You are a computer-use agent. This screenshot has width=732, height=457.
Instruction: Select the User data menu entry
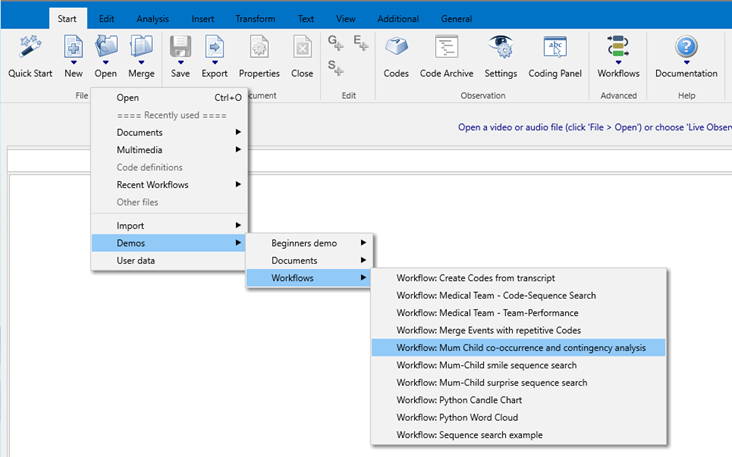(169, 260)
